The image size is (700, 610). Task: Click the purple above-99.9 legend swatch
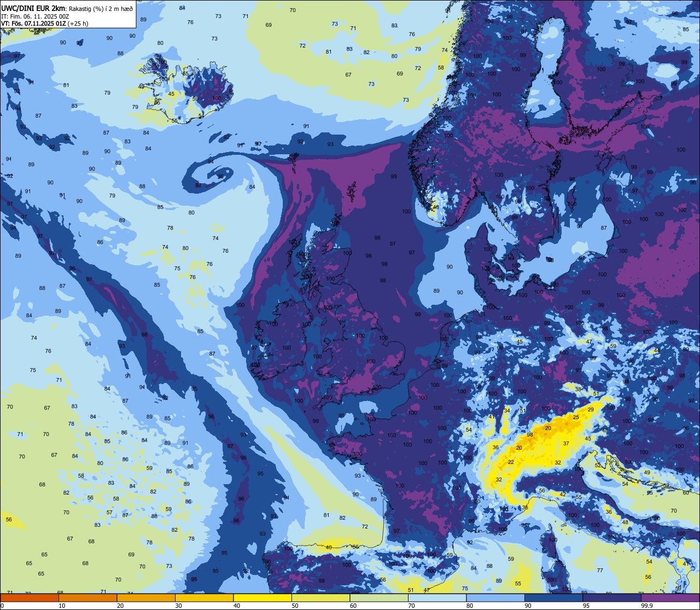tap(670, 597)
